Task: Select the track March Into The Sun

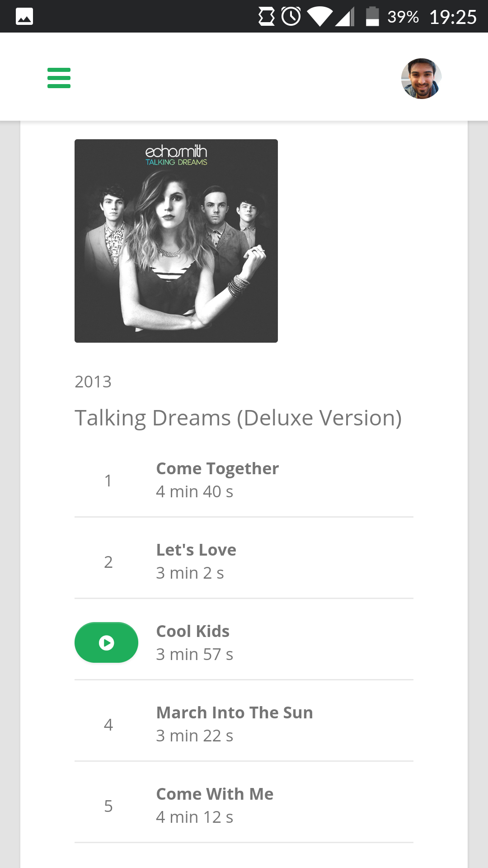Action: point(235,713)
